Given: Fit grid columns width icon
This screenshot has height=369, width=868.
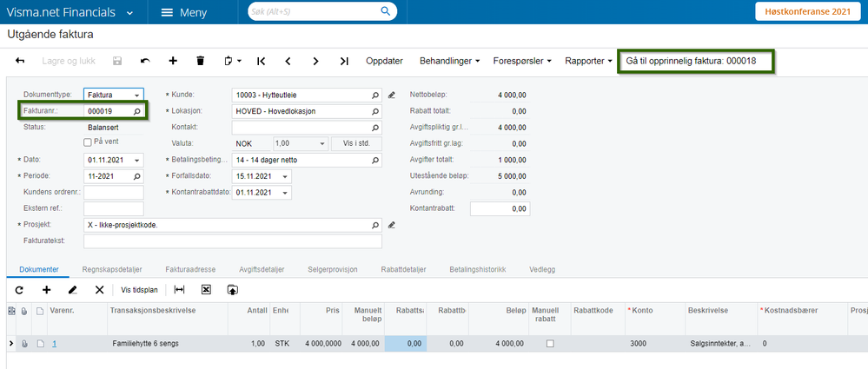Looking at the screenshot, I should [x=179, y=289].
